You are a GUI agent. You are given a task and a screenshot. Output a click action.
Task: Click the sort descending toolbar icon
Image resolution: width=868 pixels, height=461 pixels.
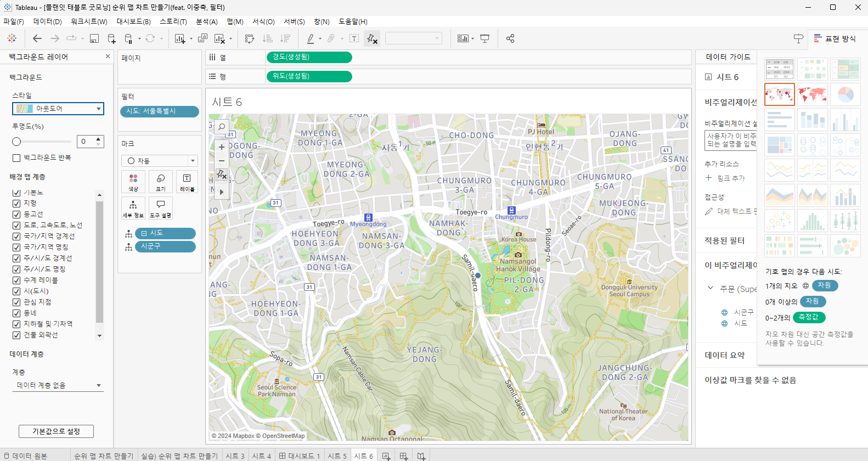[x=285, y=38]
